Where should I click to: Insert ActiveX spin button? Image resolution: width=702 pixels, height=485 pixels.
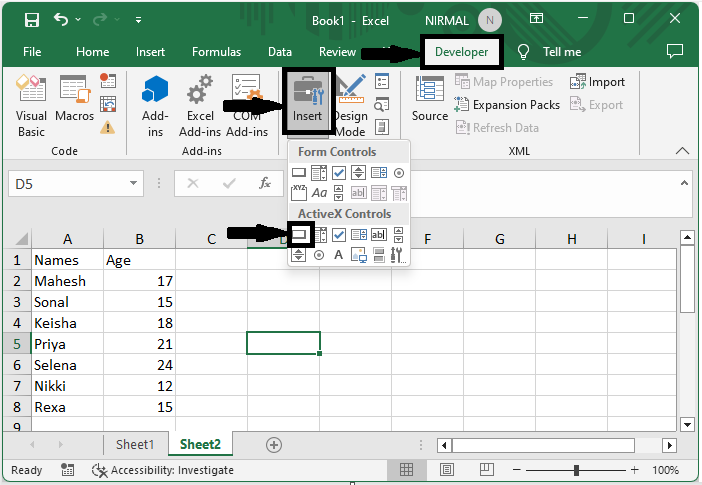299,255
